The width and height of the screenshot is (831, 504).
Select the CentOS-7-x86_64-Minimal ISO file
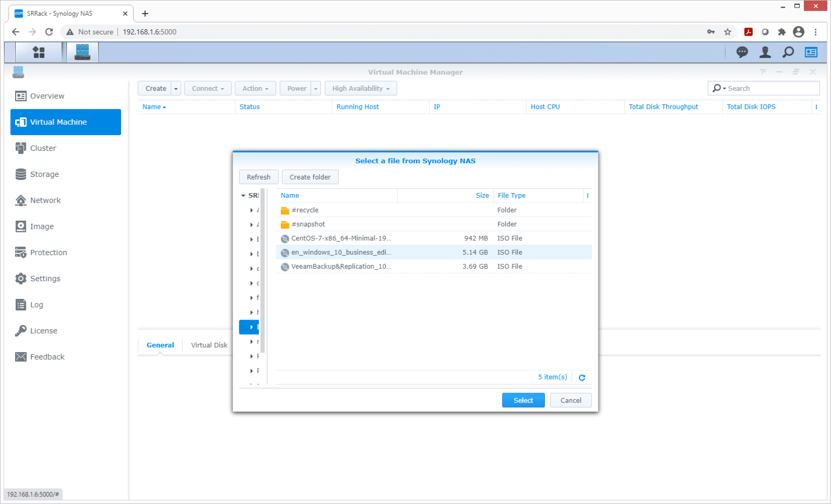pos(434,238)
